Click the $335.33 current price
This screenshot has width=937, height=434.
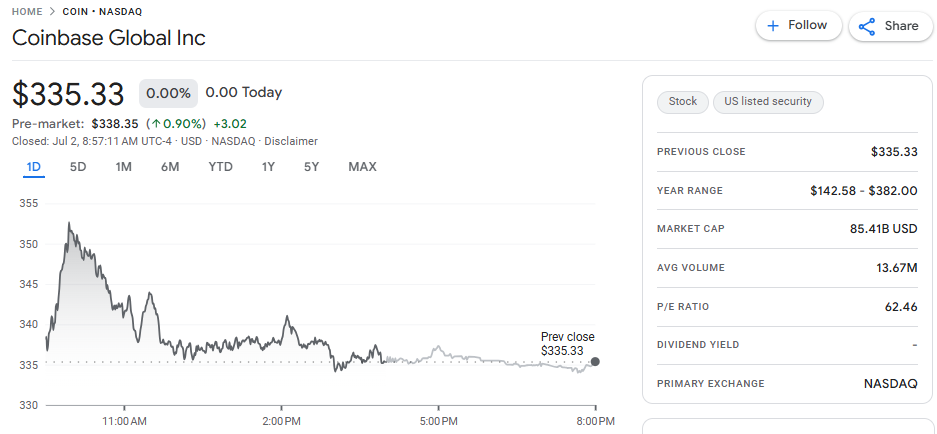click(68, 94)
